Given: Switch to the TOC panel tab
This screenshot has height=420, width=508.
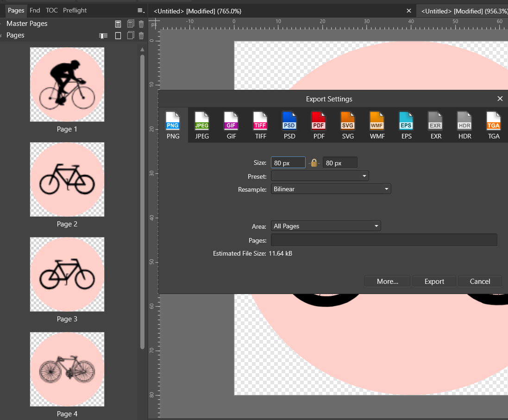Looking at the screenshot, I should 51,10.
